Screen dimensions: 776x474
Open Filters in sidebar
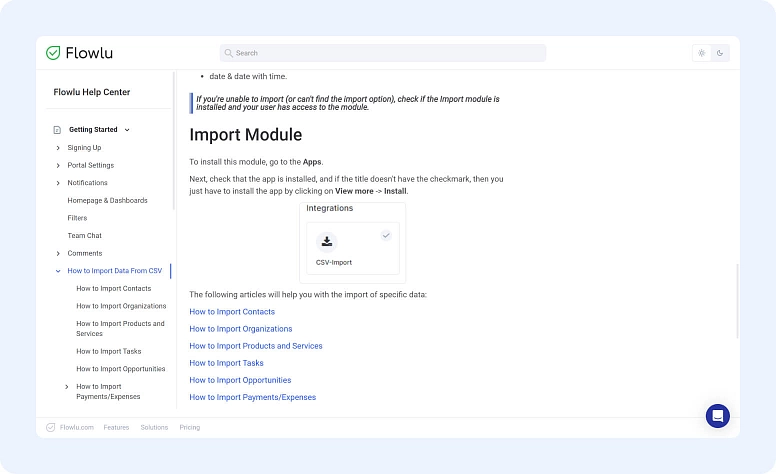(77, 218)
